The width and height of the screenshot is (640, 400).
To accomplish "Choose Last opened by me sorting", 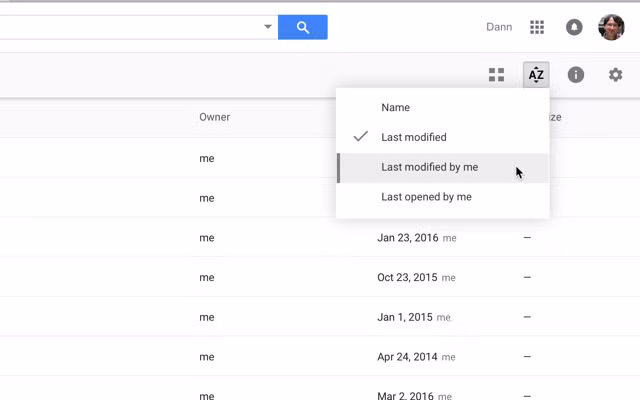I will point(426,197).
